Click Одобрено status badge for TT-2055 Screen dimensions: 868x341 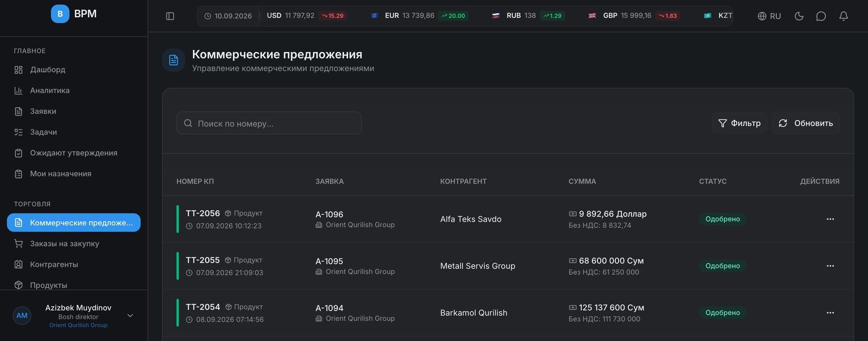pyautogui.click(x=722, y=266)
